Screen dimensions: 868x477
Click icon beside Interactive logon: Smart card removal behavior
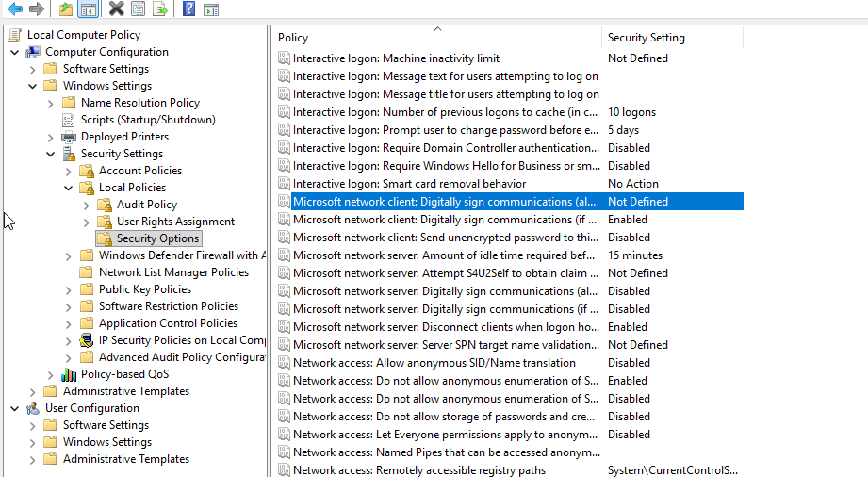click(284, 184)
